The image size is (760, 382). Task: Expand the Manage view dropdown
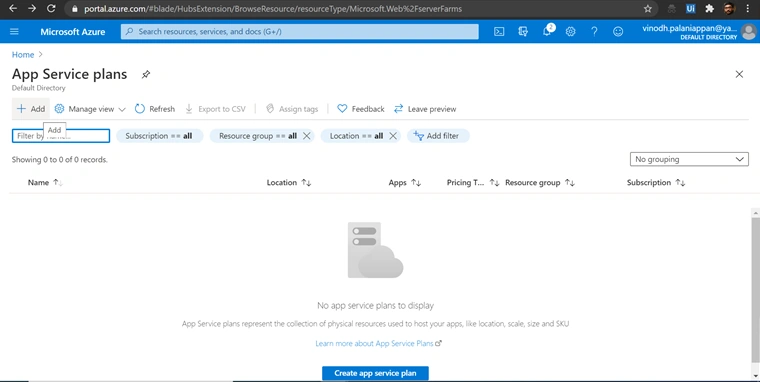pos(90,109)
